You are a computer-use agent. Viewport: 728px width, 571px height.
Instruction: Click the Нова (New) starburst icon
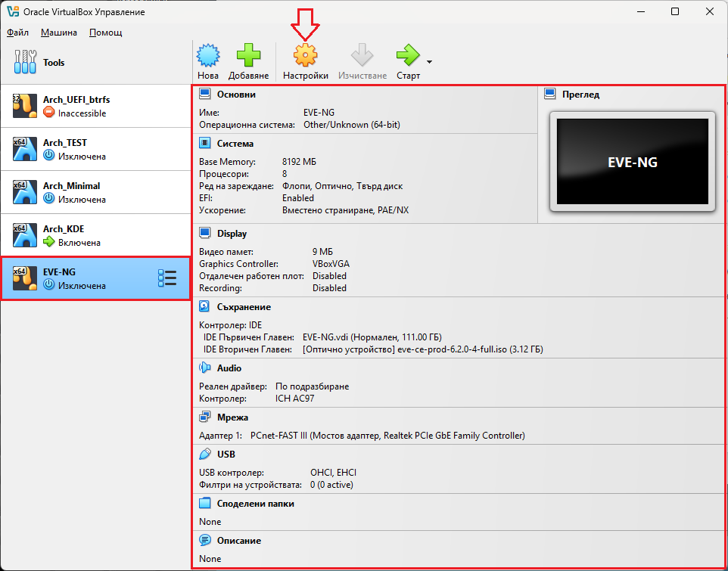[x=208, y=56]
